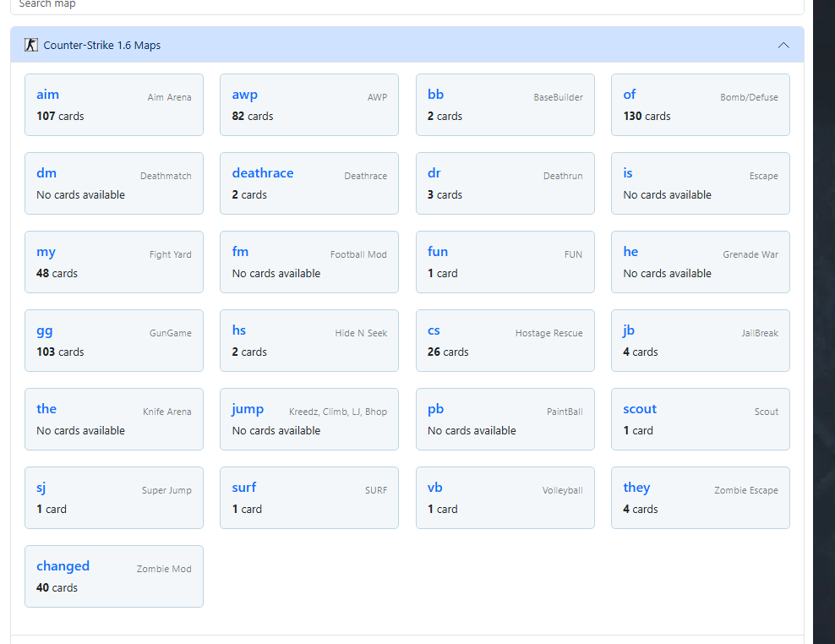Click the Search map input field
835x644 pixels.
click(x=406, y=5)
